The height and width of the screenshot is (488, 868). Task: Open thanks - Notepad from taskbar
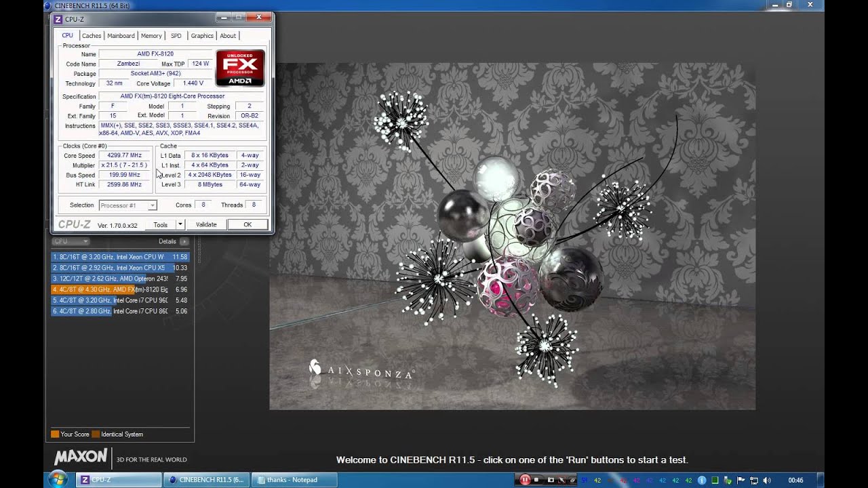(x=294, y=480)
